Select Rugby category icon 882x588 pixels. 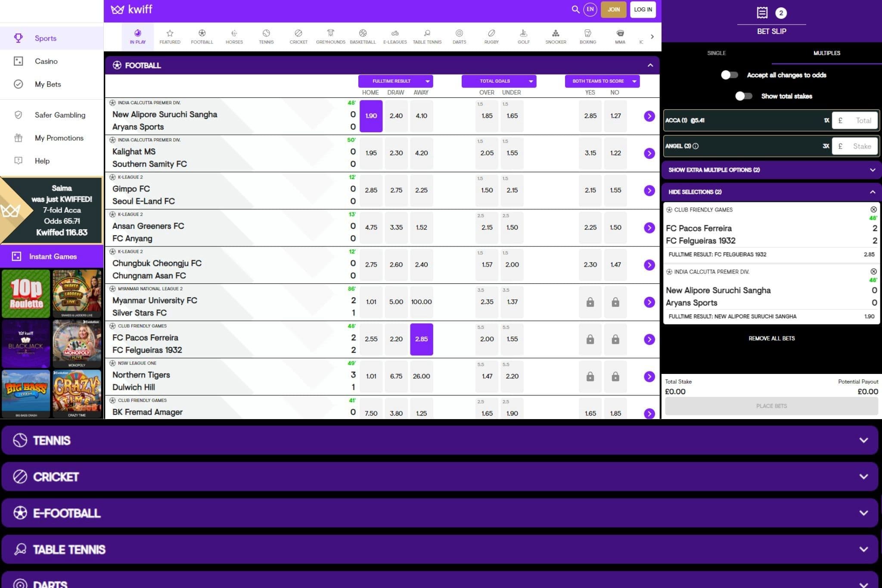pyautogui.click(x=491, y=37)
